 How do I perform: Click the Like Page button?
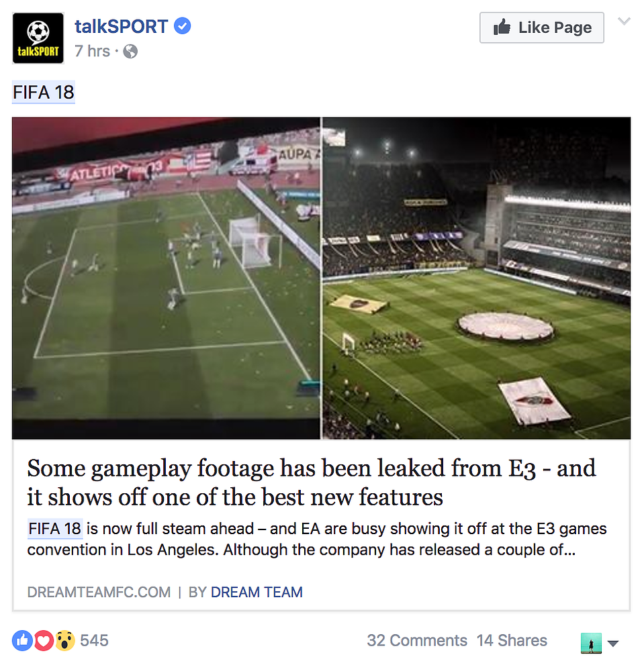[542, 28]
